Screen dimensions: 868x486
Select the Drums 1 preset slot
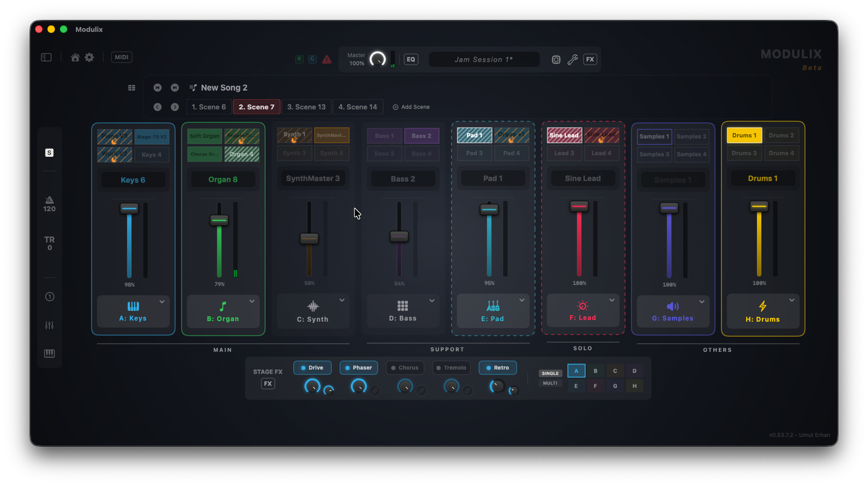point(744,135)
